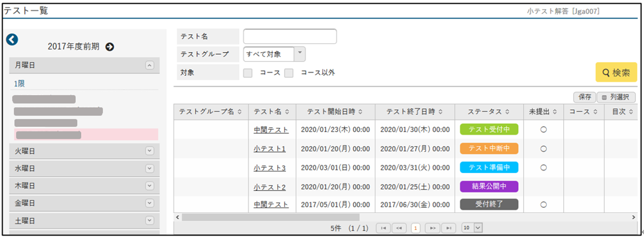Enable the コース checkbox
644x237 pixels.
248,73
